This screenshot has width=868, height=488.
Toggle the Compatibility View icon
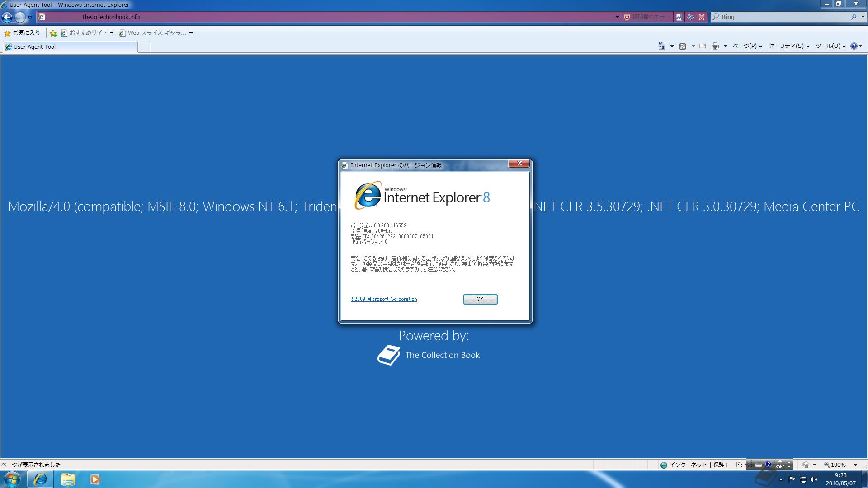point(679,17)
